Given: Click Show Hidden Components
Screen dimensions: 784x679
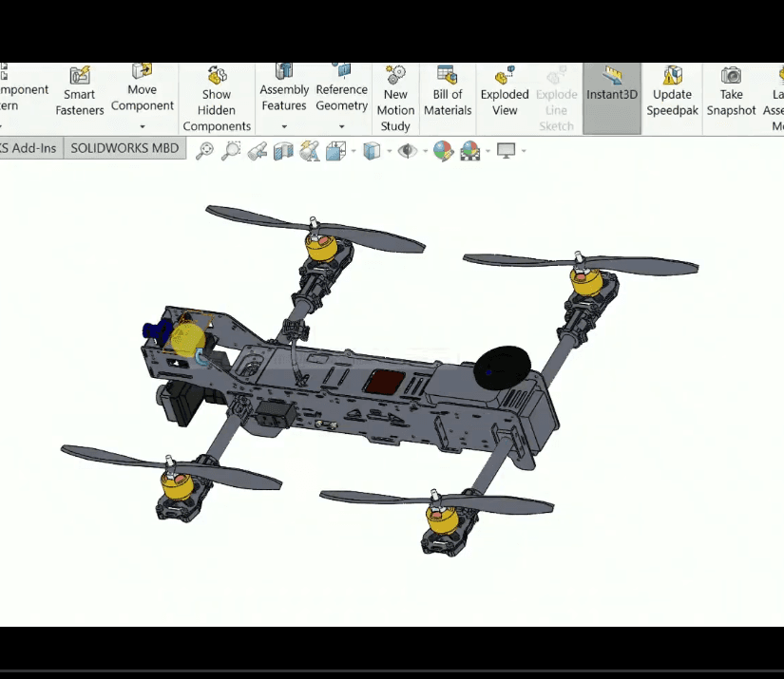Looking at the screenshot, I should (x=217, y=99).
